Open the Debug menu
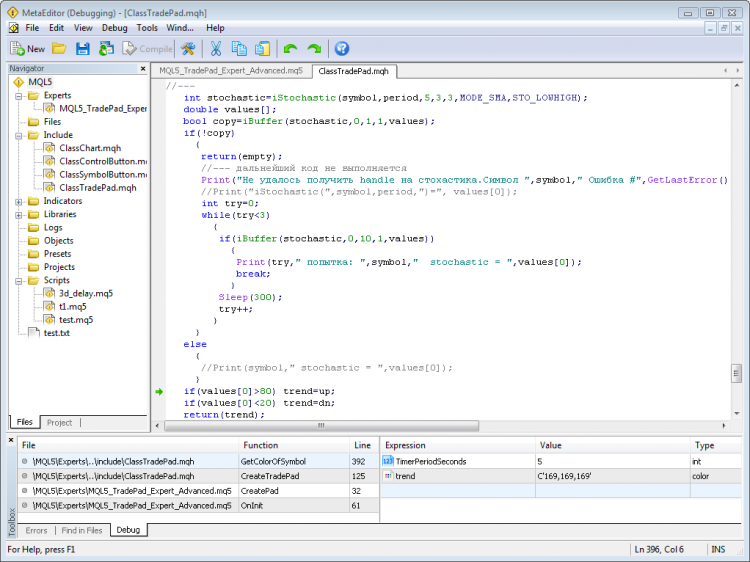 tap(114, 28)
